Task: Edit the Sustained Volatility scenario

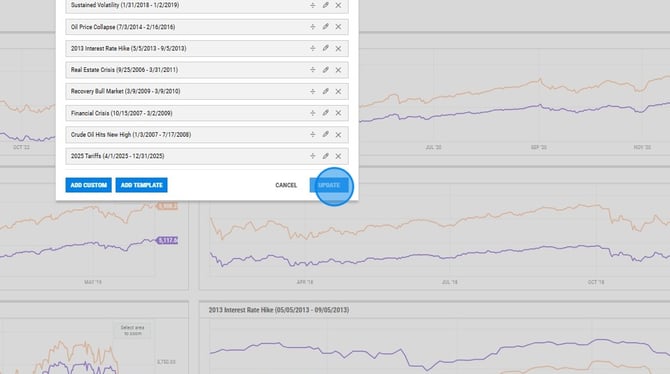Action: pyautogui.click(x=326, y=5)
